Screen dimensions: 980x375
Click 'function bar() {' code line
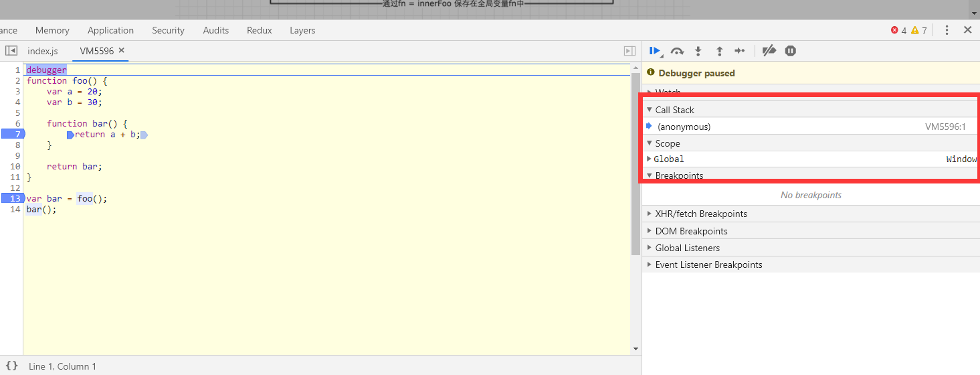click(87, 124)
